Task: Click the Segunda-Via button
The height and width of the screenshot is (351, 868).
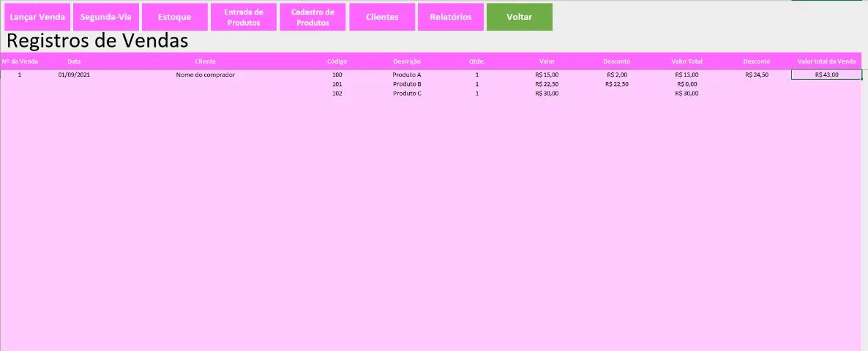Action: click(105, 17)
